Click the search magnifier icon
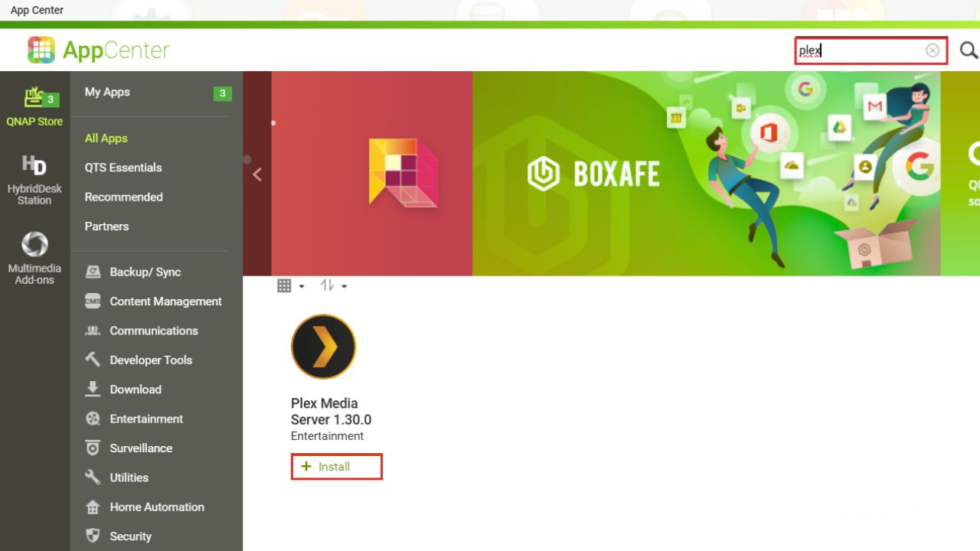 (969, 51)
